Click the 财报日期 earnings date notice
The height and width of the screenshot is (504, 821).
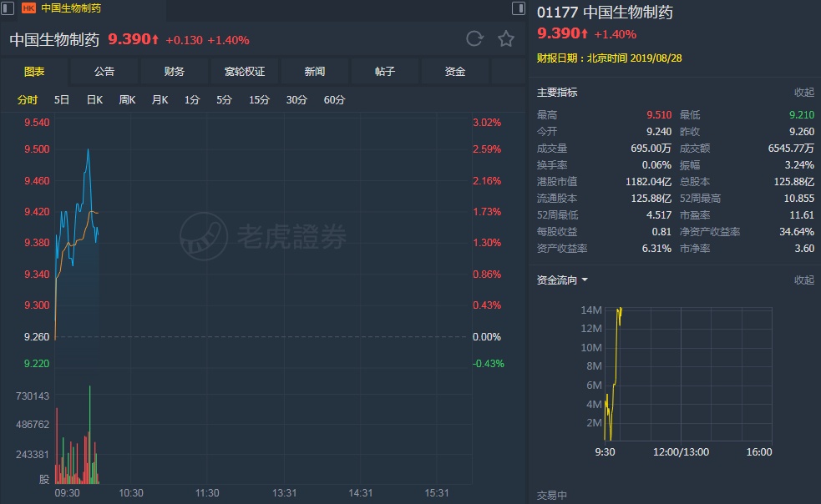tap(599, 59)
